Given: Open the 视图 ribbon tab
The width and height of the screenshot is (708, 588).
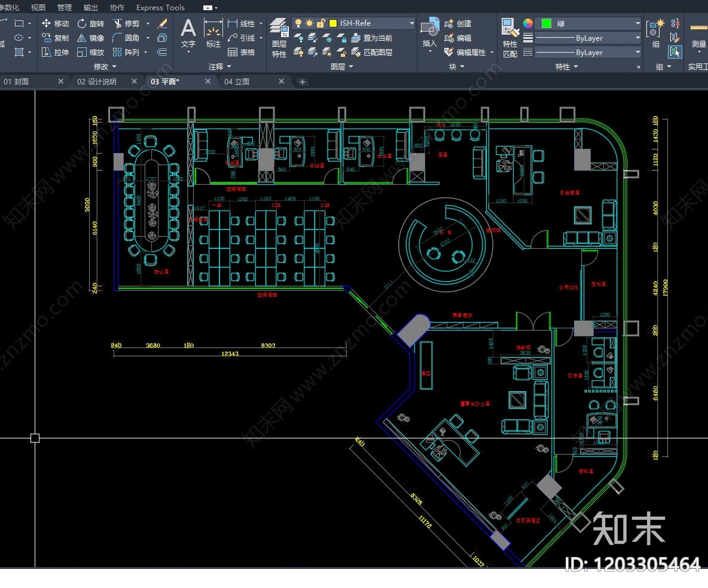Looking at the screenshot, I should (x=38, y=7).
